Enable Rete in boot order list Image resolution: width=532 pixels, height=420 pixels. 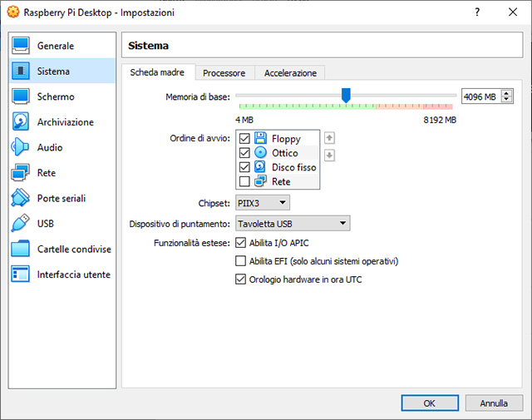point(244,181)
